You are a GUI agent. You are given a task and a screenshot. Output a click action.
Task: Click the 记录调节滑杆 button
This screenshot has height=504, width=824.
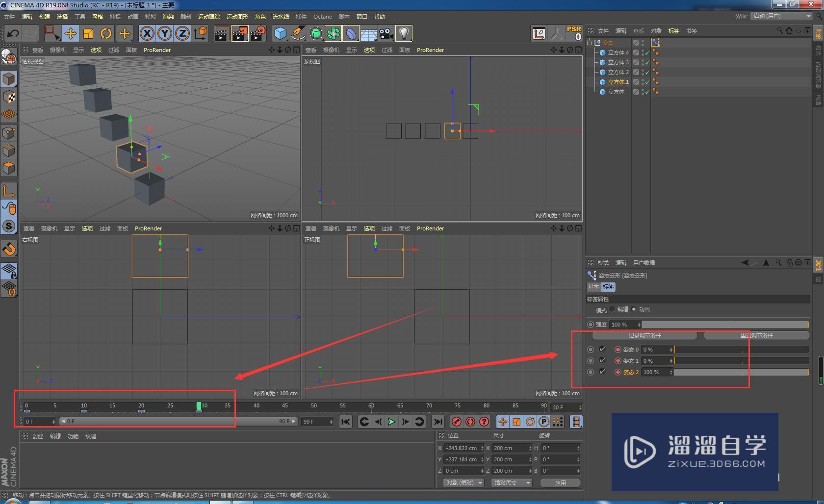coord(644,335)
